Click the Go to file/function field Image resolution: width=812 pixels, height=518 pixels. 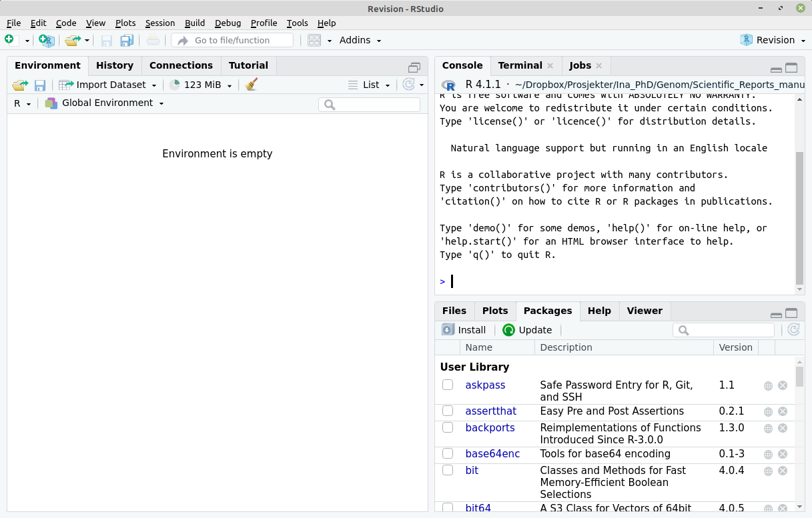click(x=232, y=40)
